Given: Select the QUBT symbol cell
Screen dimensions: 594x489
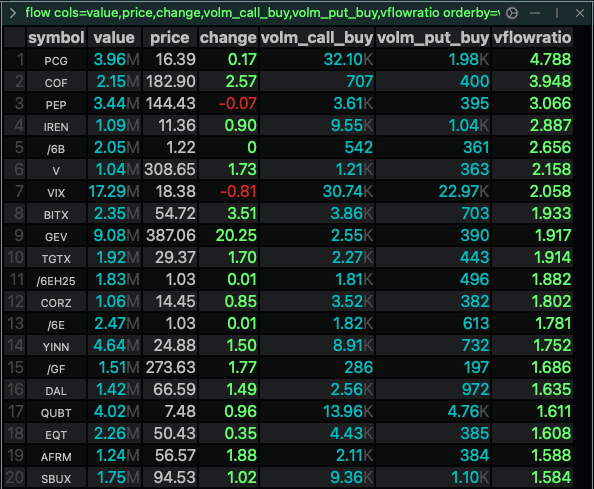Looking at the screenshot, I should (56, 411).
